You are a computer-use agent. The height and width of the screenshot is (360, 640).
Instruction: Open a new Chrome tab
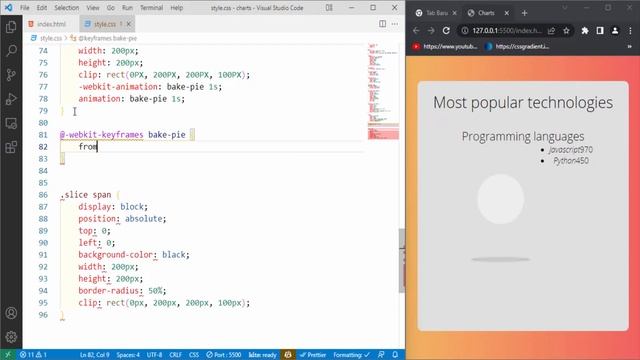(524, 13)
